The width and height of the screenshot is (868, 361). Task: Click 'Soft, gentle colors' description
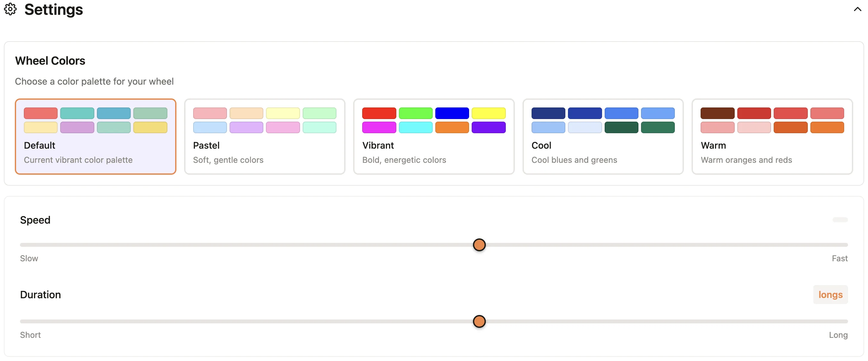228,160
